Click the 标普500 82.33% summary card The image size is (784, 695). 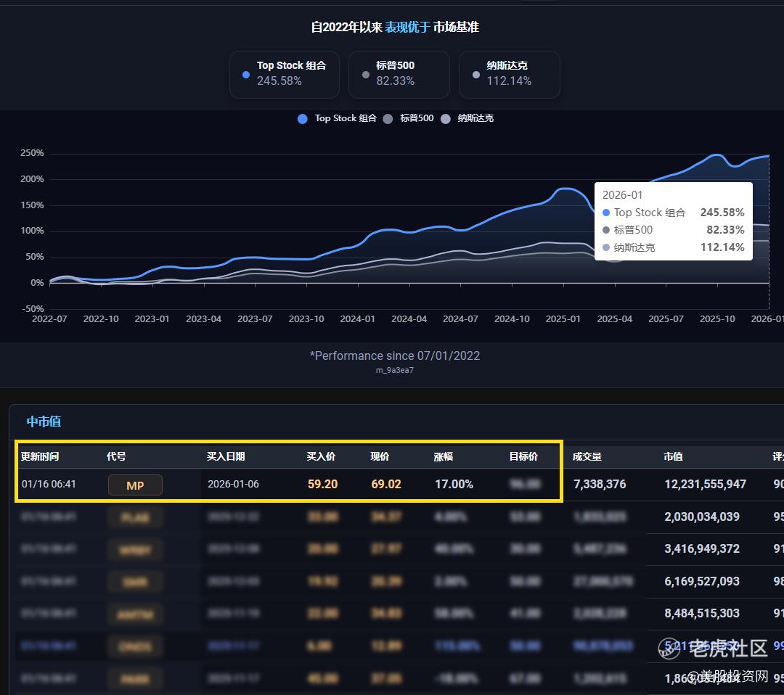coord(399,74)
